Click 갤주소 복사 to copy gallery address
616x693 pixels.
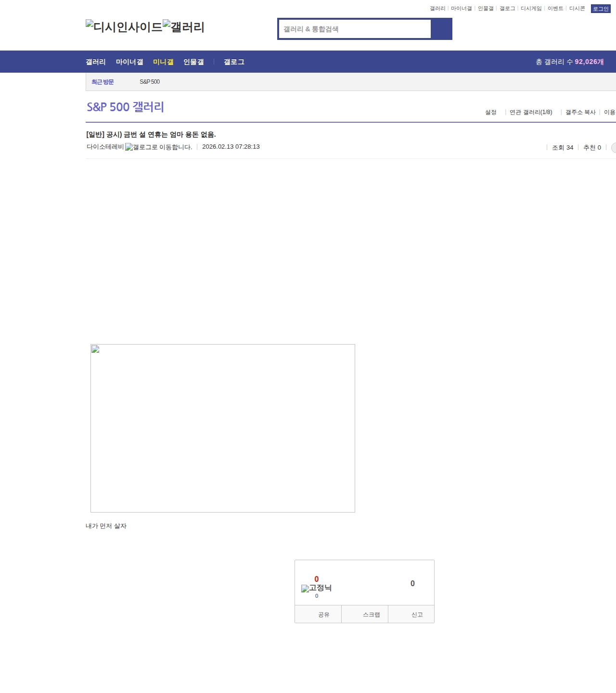click(580, 112)
